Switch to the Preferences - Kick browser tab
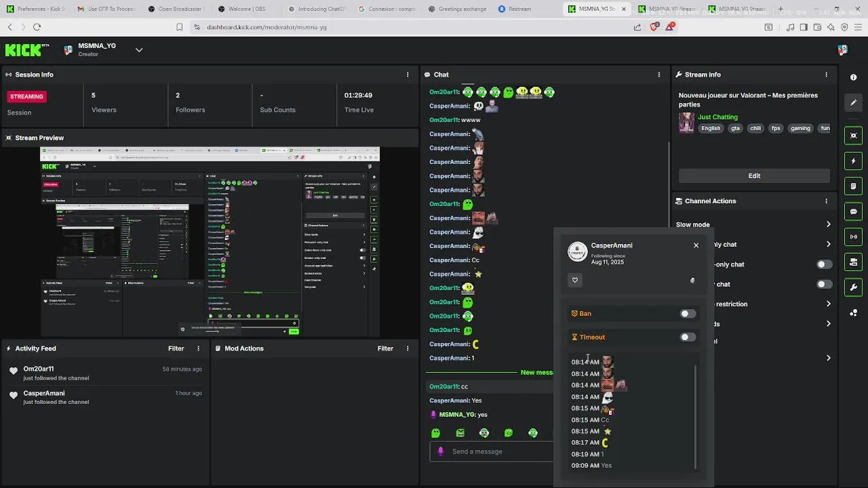868x488 pixels. tap(37, 9)
